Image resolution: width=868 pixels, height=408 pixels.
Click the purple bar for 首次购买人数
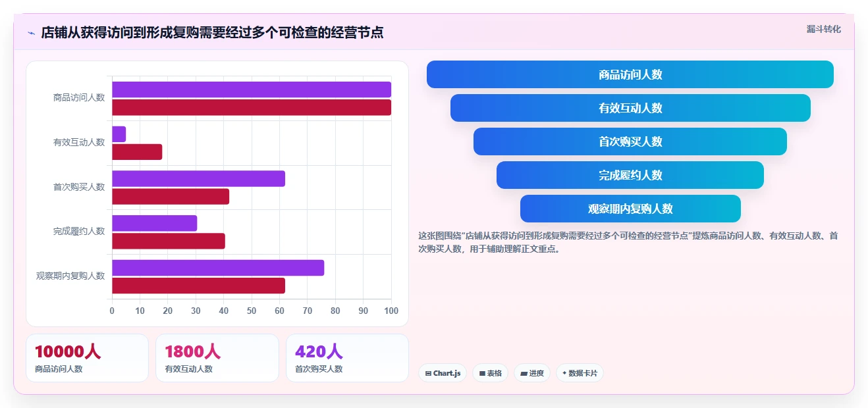[x=198, y=178]
